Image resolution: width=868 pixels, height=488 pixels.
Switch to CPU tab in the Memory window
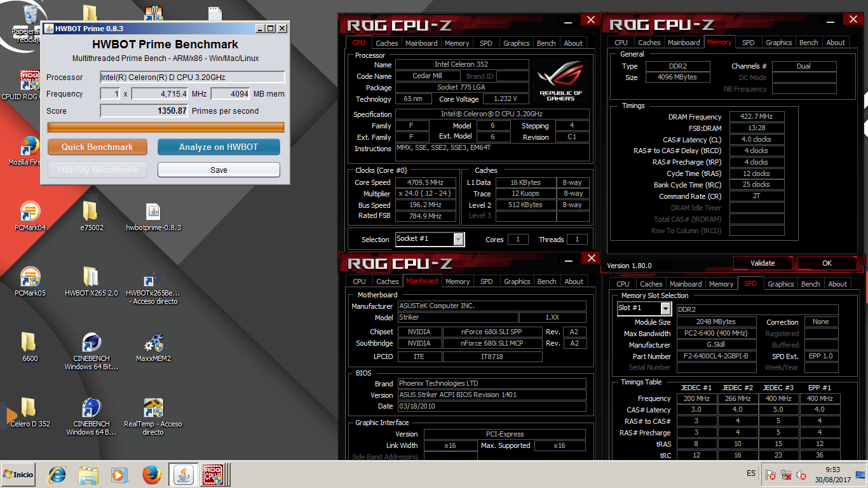point(621,43)
